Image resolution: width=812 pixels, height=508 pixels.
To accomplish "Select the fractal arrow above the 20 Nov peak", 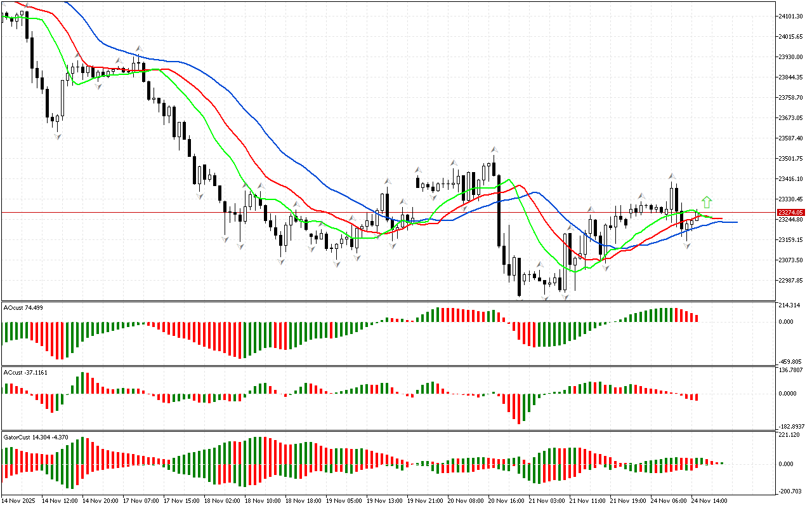I will click(x=493, y=149).
